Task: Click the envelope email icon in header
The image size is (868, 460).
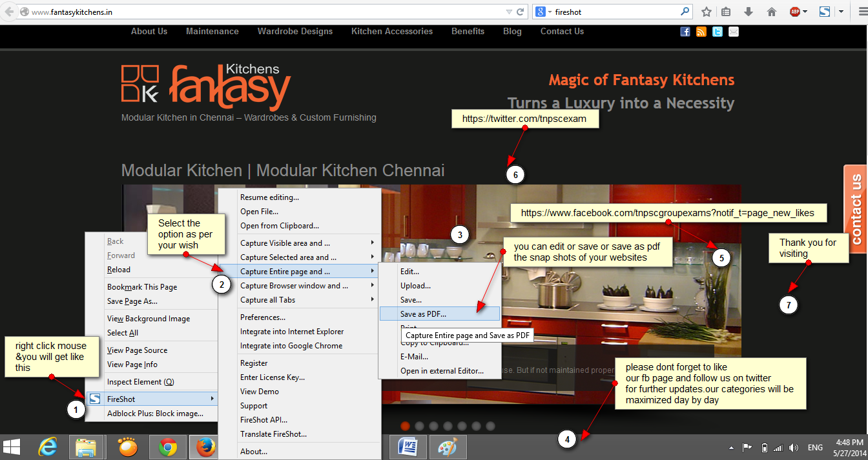Action: coord(733,31)
